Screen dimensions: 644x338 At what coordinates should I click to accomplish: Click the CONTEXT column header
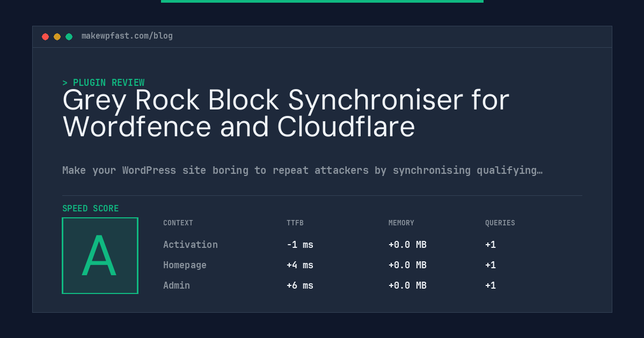click(x=178, y=223)
